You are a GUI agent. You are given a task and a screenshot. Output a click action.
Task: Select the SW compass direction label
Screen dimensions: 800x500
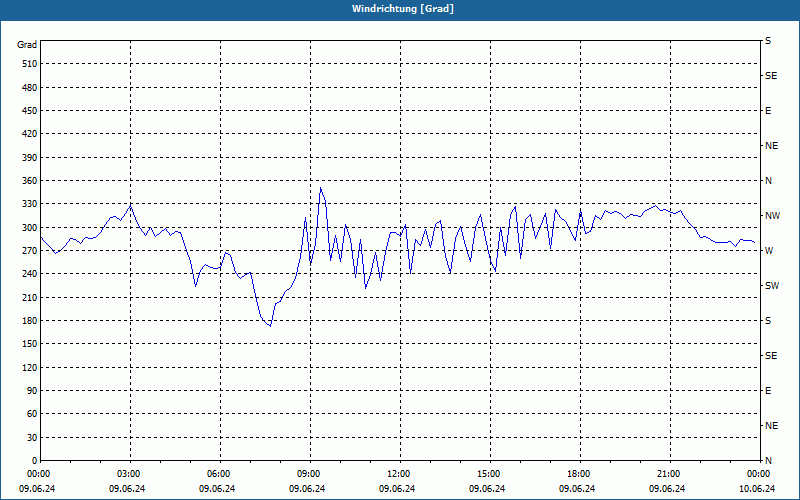pyautogui.click(x=772, y=286)
